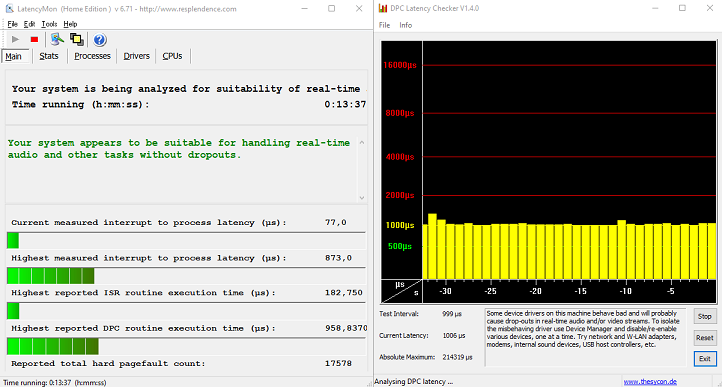
Task: Click the highest DPC routine execution bar
Action: (186, 346)
